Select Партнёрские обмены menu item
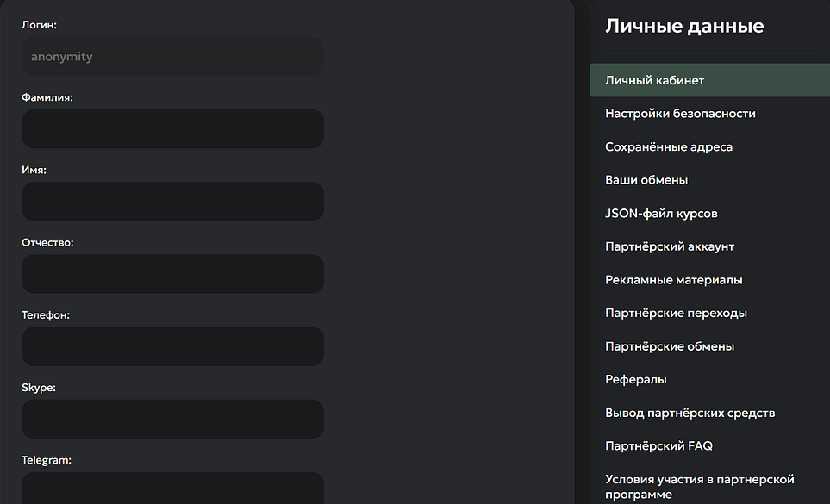This screenshot has height=504, width=830. 670,346
